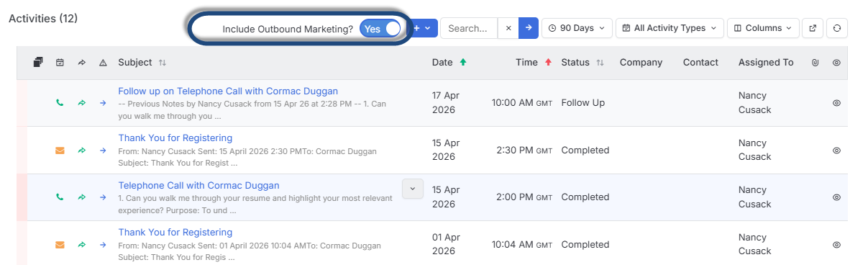868x265 pixels.
Task: Open activities in pop-out window icon
Action: point(813,28)
